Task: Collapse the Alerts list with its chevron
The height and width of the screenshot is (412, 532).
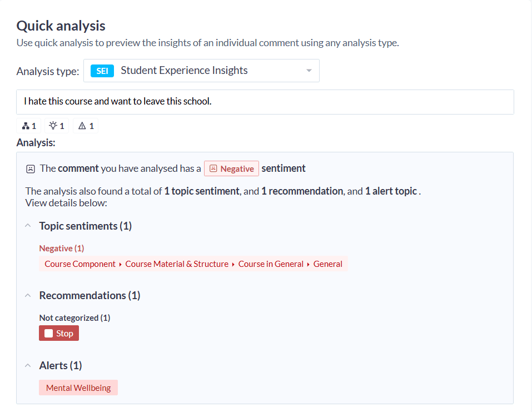Action: 28,365
